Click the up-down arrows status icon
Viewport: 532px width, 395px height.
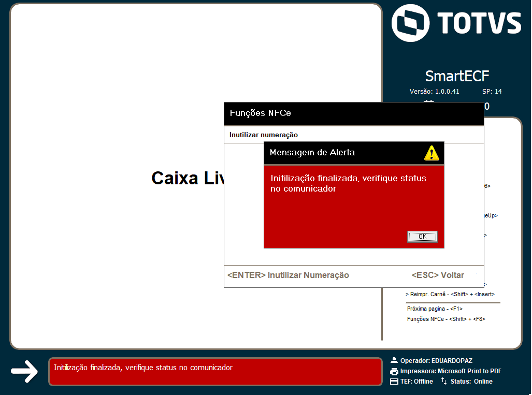pyautogui.click(x=443, y=381)
